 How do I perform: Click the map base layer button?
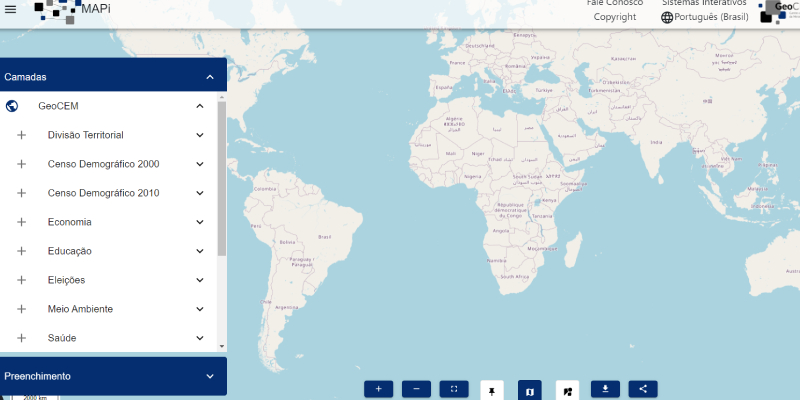tap(530, 390)
